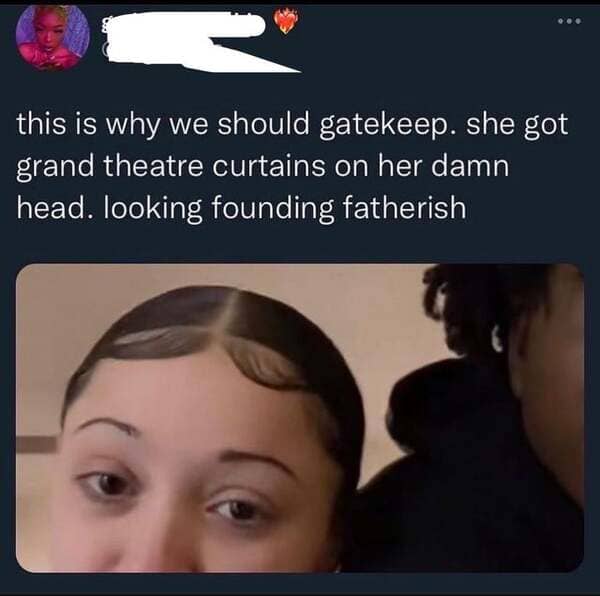The image size is (600, 596).
Task: Click the brown bar at the photo's left edge
Action: pos(36,445)
